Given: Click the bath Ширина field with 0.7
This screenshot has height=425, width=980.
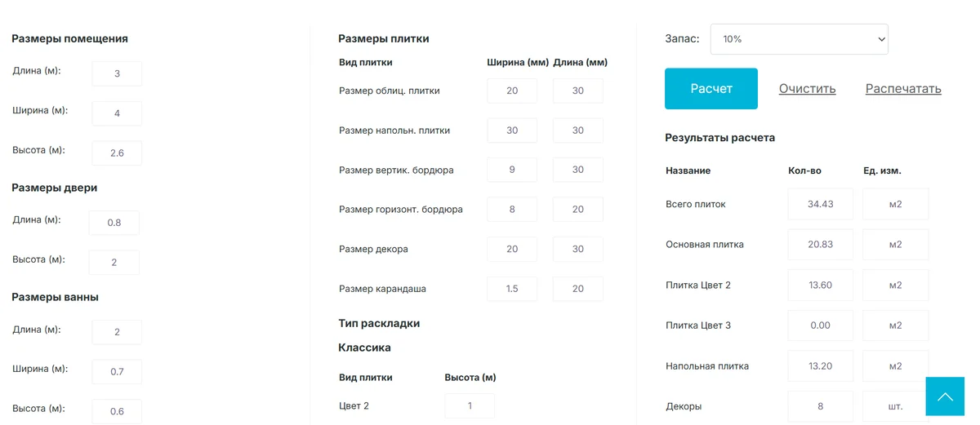Looking at the screenshot, I should (117, 372).
